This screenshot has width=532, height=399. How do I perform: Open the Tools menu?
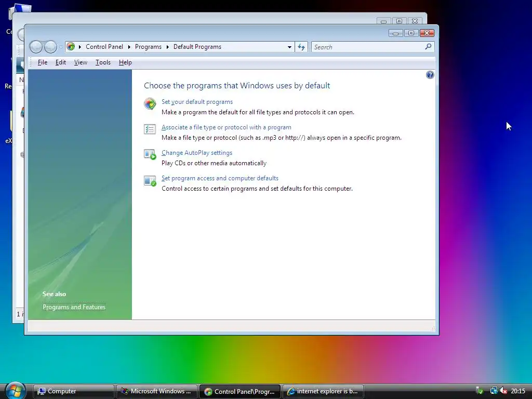pyautogui.click(x=103, y=62)
